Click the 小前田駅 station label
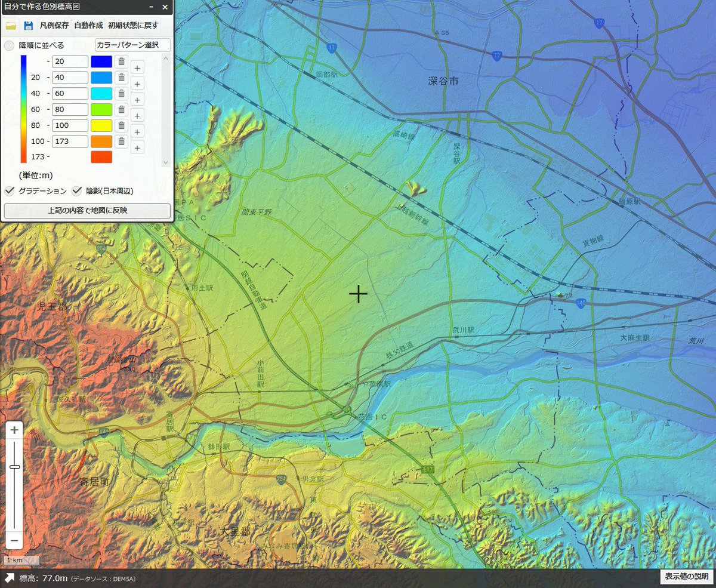This screenshot has height=588, width=716. coord(260,375)
